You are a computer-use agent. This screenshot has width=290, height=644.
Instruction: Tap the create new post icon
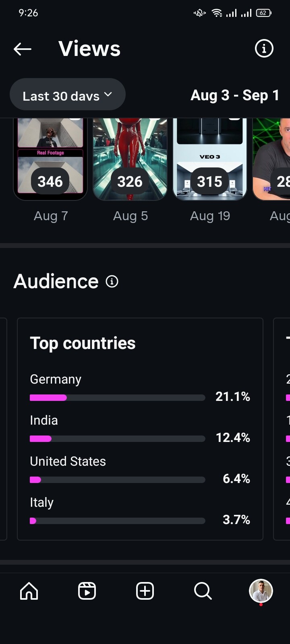coord(145,591)
